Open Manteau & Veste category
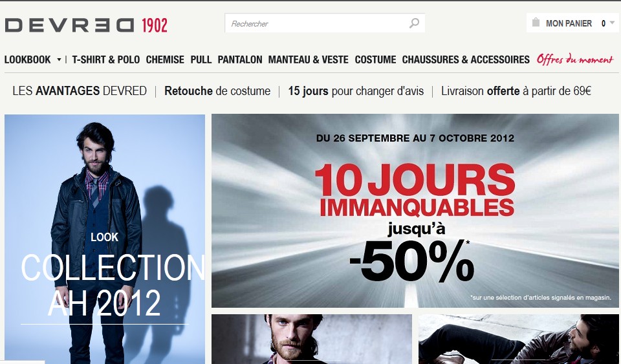The height and width of the screenshot is (364, 621). [x=308, y=59]
